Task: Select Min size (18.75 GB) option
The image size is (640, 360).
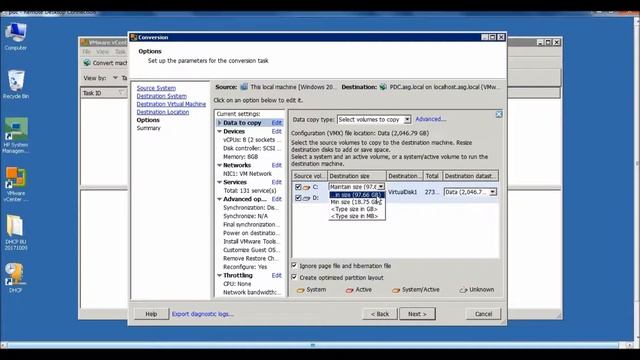Action: coord(357,202)
